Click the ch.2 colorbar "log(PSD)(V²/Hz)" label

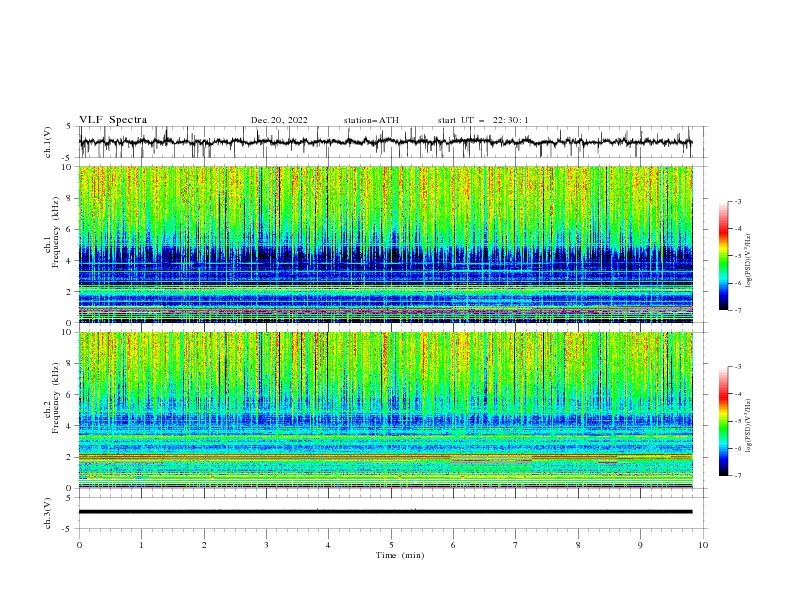pyautogui.click(x=748, y=425)
